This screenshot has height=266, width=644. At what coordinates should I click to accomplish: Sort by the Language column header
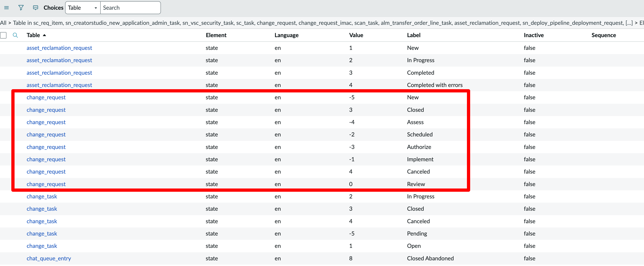coord(286,35)
